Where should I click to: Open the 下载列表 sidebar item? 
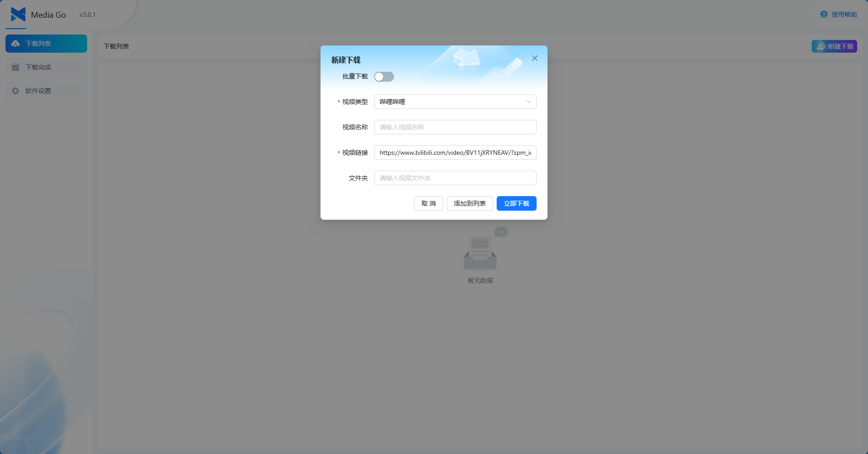tap(46, 44)
